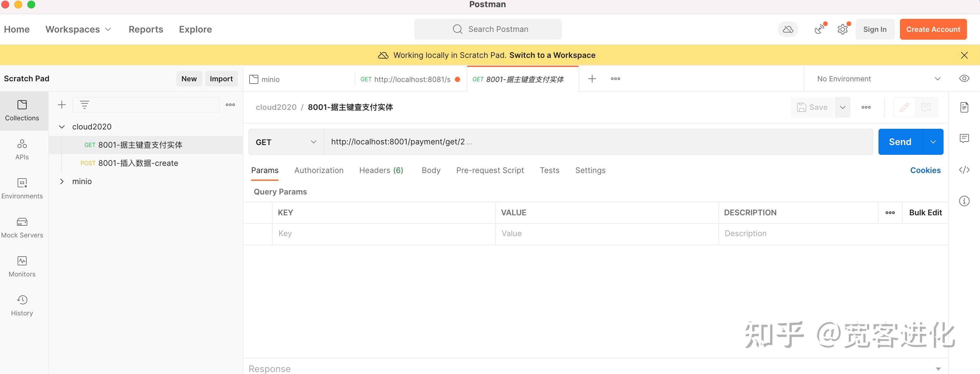Click the search magnifier icon
Viewport: 980px width, 374px height.
coord(457,29)
